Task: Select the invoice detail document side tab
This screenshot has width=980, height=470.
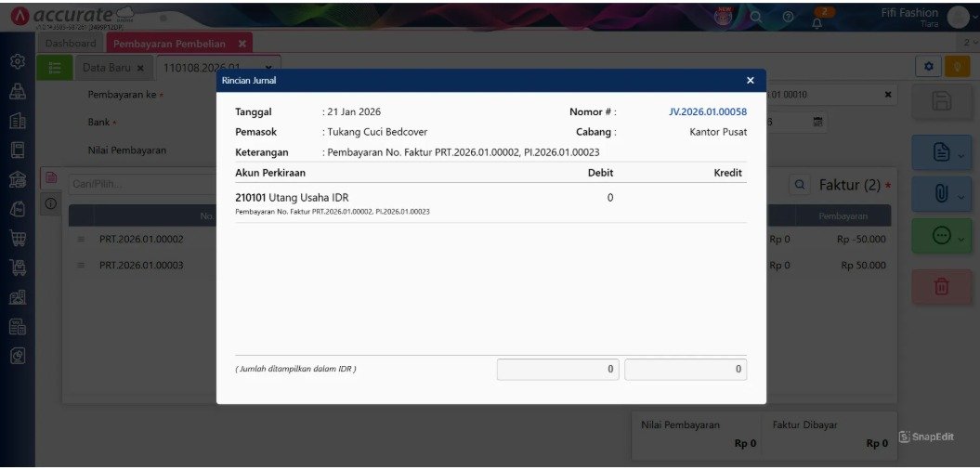Action: tap(51, 178)
